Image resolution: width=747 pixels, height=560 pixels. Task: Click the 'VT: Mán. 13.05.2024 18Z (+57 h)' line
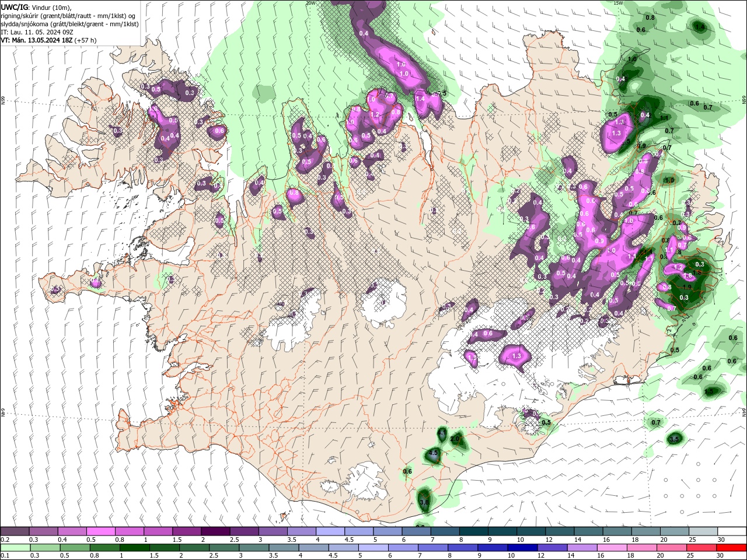pos(49,40)
